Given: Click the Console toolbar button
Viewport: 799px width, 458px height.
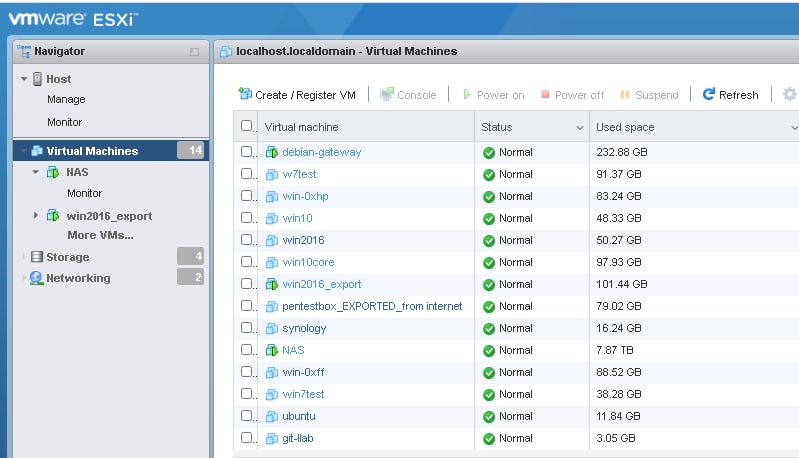Looking at the screenshot, I should (409, 95).
